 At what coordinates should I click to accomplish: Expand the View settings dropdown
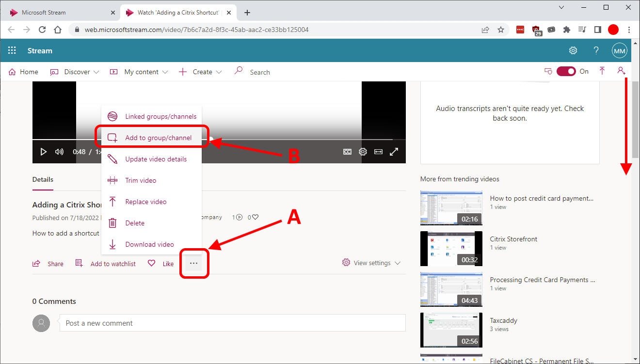371,263
